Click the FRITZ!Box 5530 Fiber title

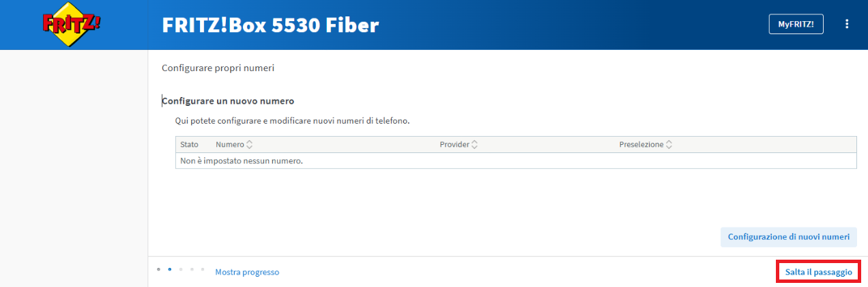click(x=270, y=25)
